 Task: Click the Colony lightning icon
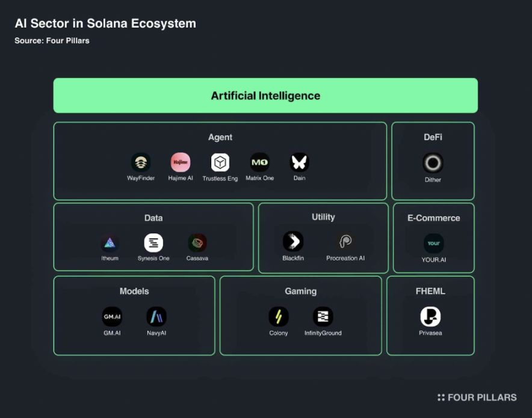[x=279, y=316]
